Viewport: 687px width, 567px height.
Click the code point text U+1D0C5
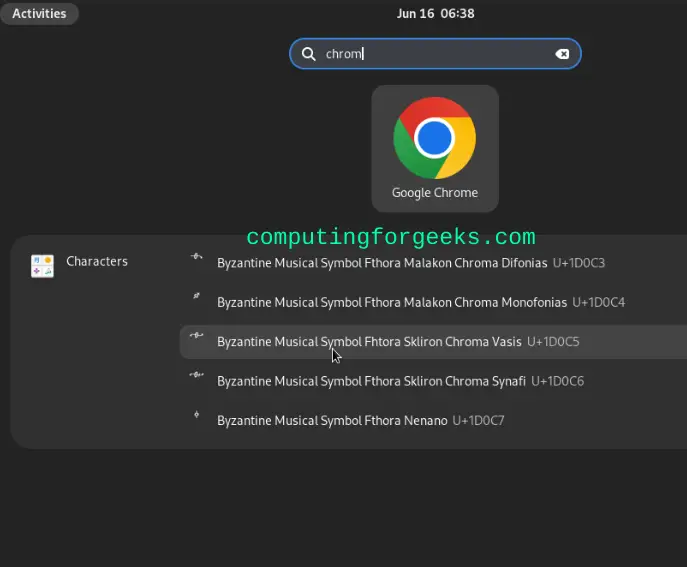553,342
